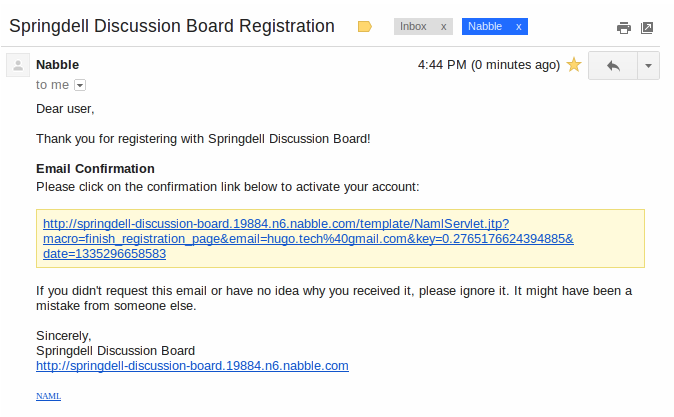Click the sender's avatar picture
This screenshot has height=417, width=674.
[17, 66]
